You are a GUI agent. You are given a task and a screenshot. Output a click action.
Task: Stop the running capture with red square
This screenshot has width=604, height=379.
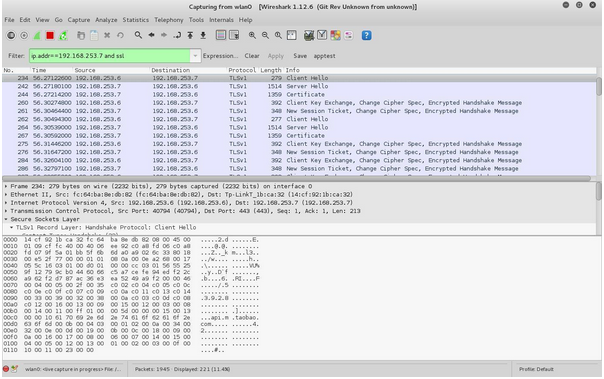click(x=50, y=35)
